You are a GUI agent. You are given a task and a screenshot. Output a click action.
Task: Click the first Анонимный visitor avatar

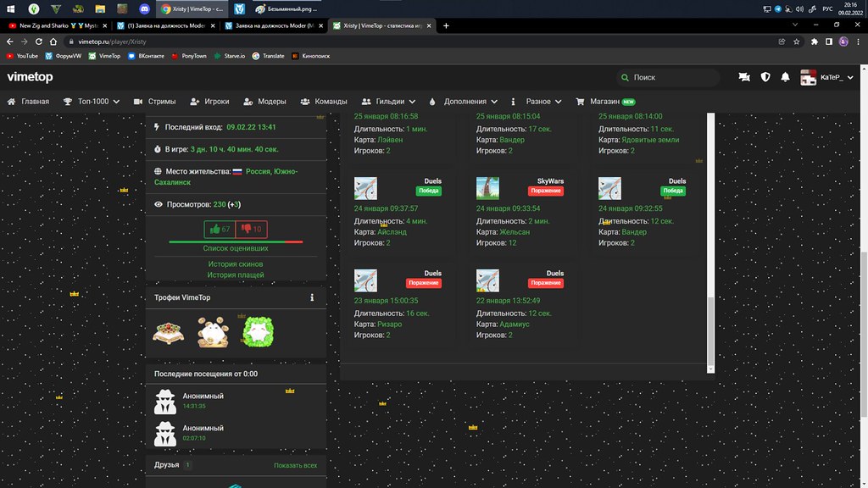point(165,401)
